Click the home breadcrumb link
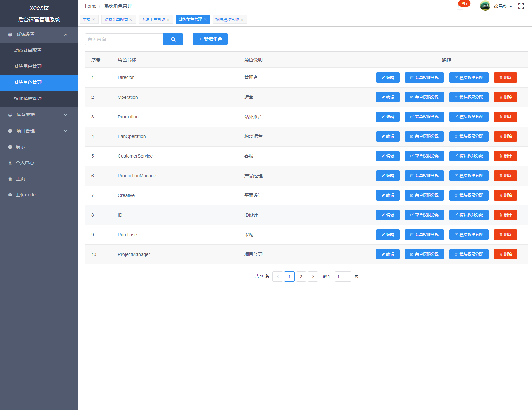Screen dimensions: 532x410 91,6
